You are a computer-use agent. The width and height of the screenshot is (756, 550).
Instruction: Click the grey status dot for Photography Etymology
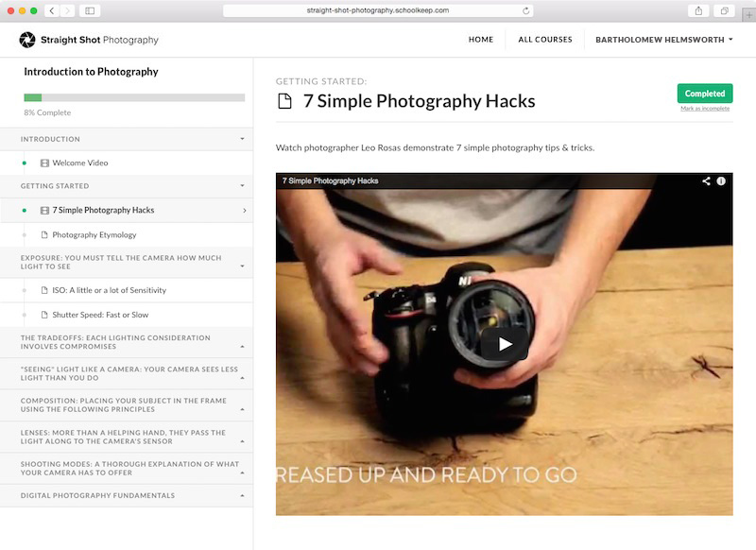tap(25, 234)
